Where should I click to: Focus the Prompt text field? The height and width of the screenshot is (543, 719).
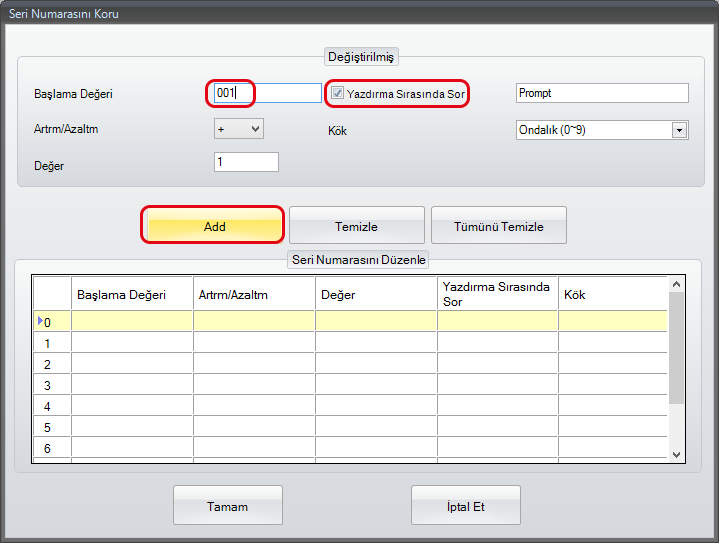point(602,93)
